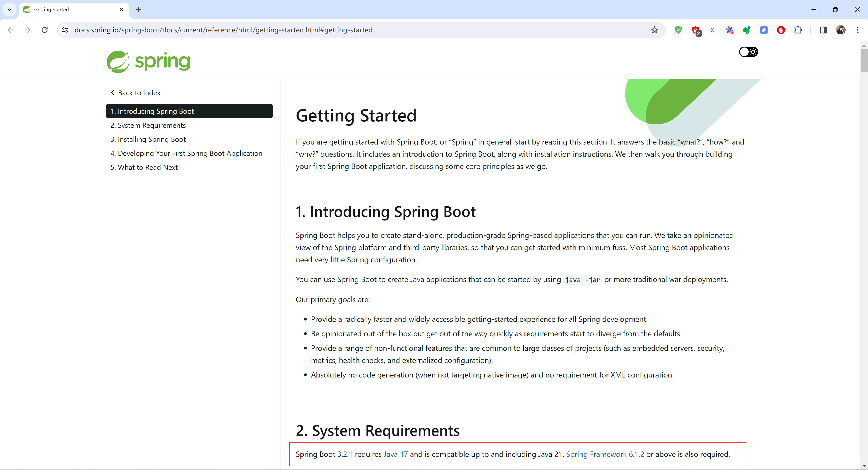Image resolution: width=868 pixels, height=470 pixels.
Task: Open the Extensions puzzle menu
Action: [798, 30]
